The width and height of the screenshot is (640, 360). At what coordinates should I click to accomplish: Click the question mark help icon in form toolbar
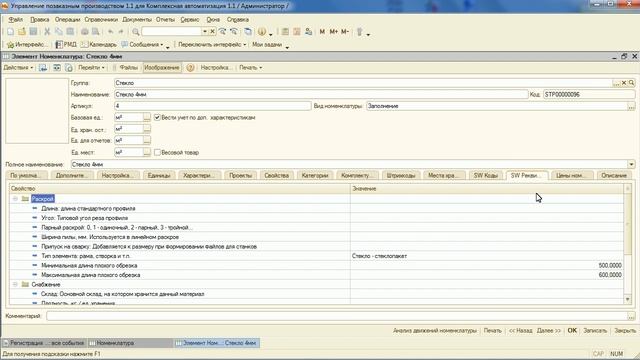pyautogui.click(x=190, y=68)
